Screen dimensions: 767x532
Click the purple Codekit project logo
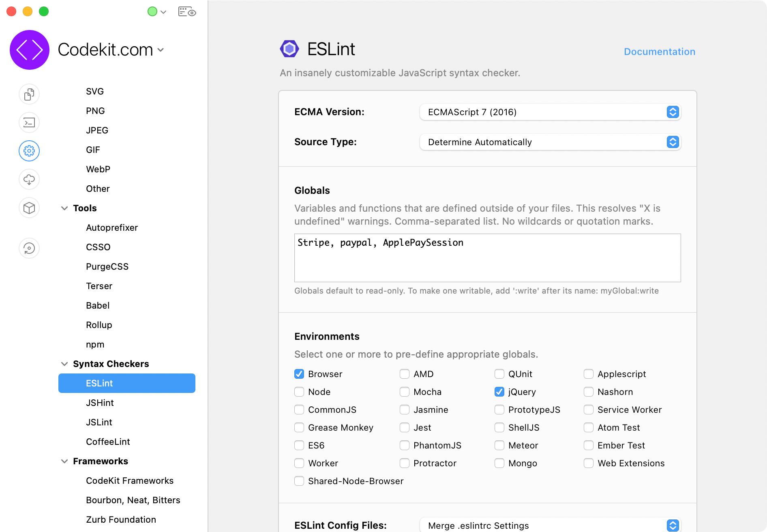[30, 50]
